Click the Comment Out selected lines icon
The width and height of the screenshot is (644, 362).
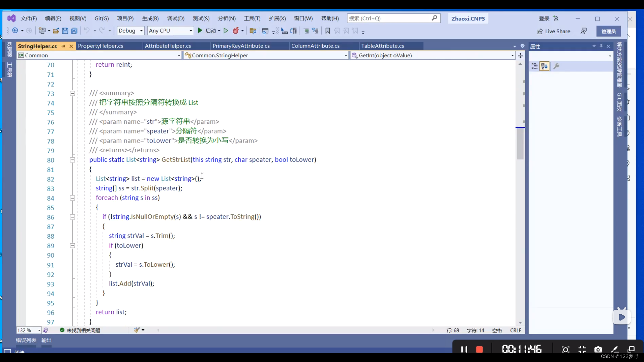point(306,31)
